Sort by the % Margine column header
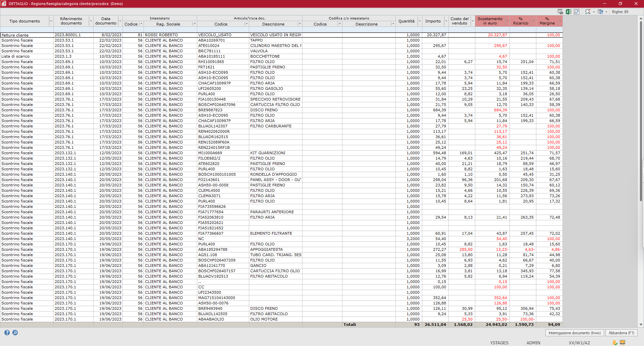 coord(547,21)
